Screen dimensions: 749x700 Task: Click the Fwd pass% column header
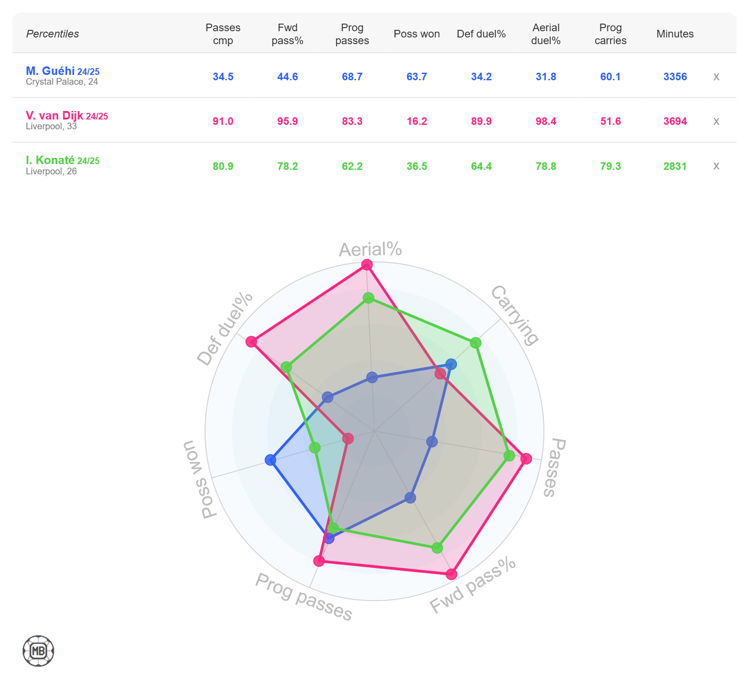tap(288, 34)
